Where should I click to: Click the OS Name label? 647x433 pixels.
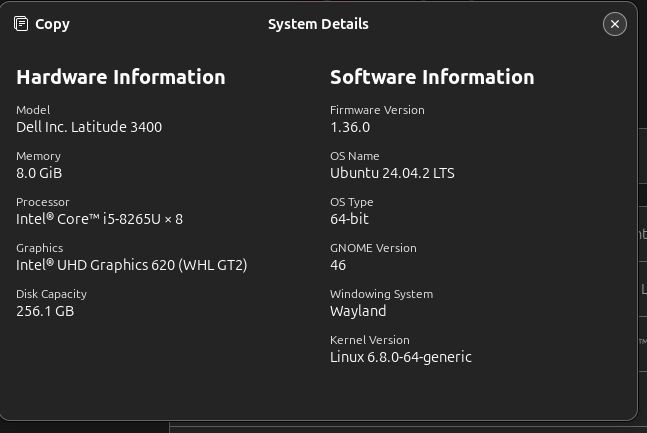click(x=354, y=156)
